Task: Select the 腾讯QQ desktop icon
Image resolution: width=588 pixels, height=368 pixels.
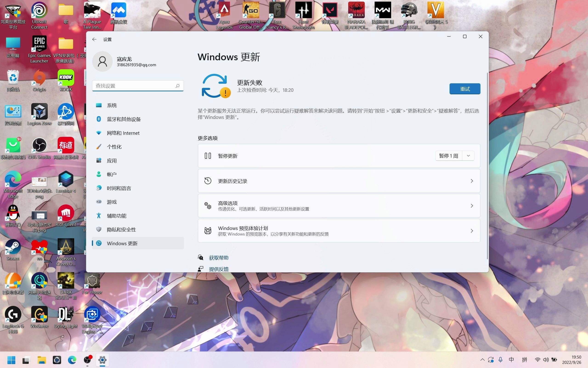Action: pyautogui.click(x=13, y=216)
